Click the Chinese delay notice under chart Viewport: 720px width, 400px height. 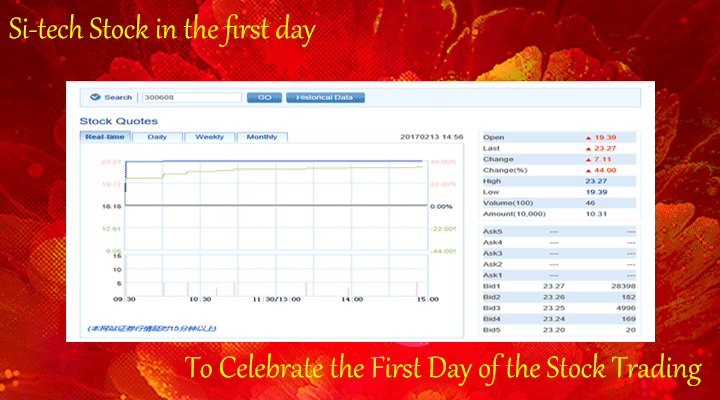(x=152, y=328)
